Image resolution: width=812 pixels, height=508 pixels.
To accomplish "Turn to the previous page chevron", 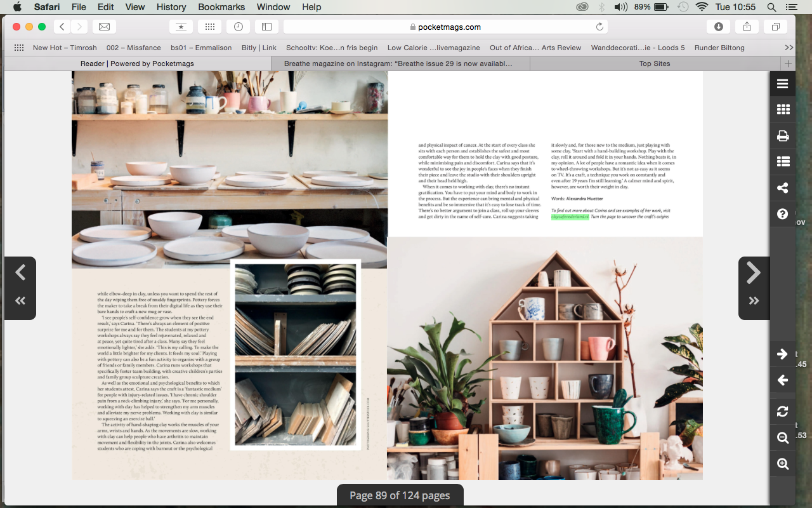I will (20, 273).
